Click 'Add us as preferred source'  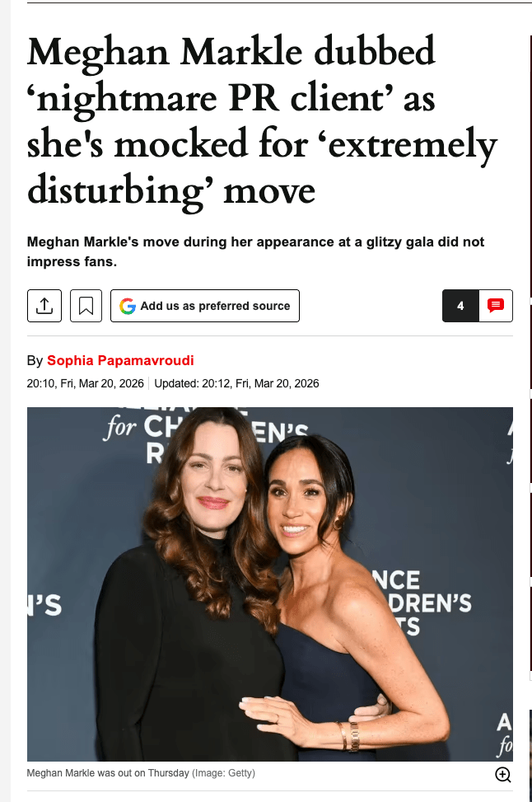[x=215, y=306]
